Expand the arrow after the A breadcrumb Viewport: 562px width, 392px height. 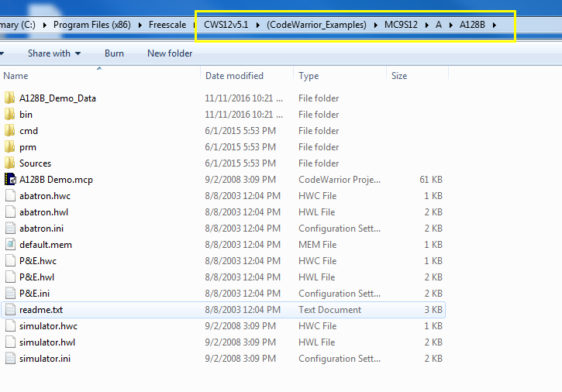[x=451, y=25]
